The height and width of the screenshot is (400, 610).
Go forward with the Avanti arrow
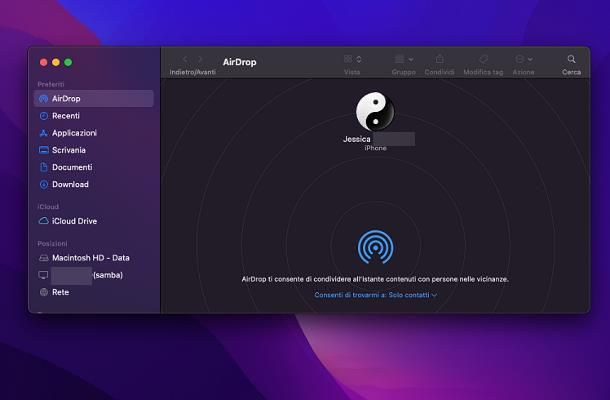coord(200,59)
